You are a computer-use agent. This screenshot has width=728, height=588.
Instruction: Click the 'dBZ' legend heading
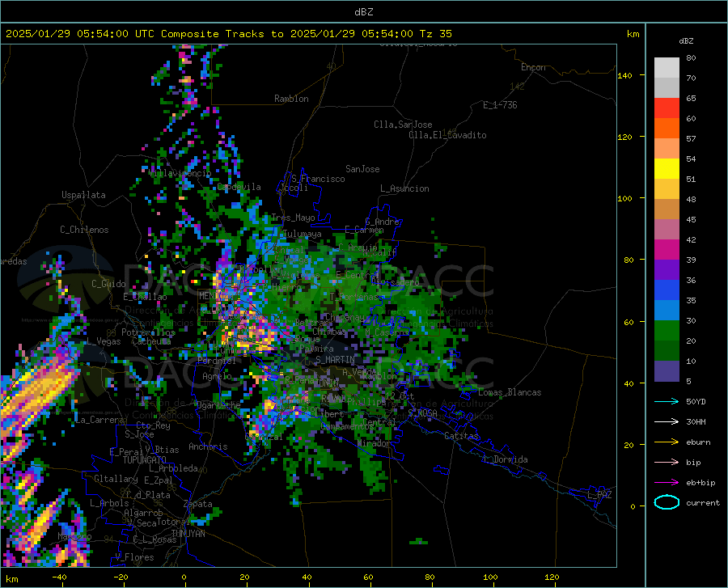pyautogui.click(x=686, y=40)
